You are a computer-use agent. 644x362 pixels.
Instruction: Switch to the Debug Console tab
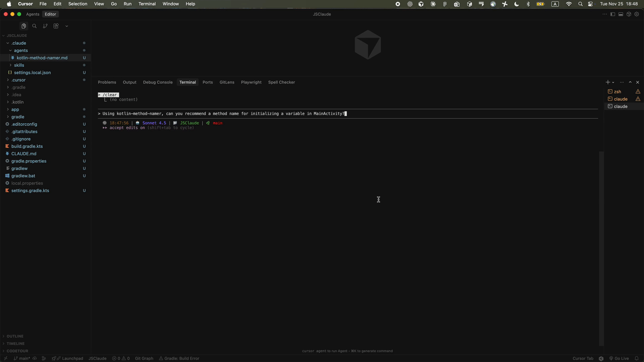pyautogui.click(x=157, y=82)
